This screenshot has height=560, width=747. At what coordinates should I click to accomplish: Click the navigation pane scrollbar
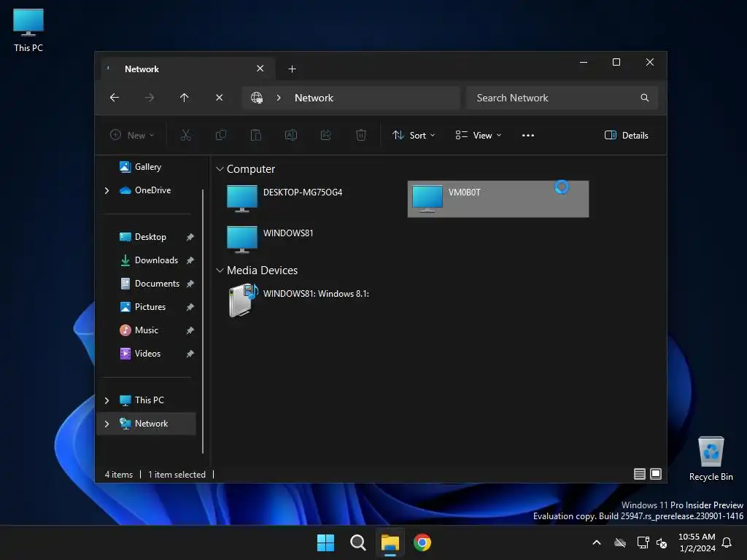tap(203, 321)
